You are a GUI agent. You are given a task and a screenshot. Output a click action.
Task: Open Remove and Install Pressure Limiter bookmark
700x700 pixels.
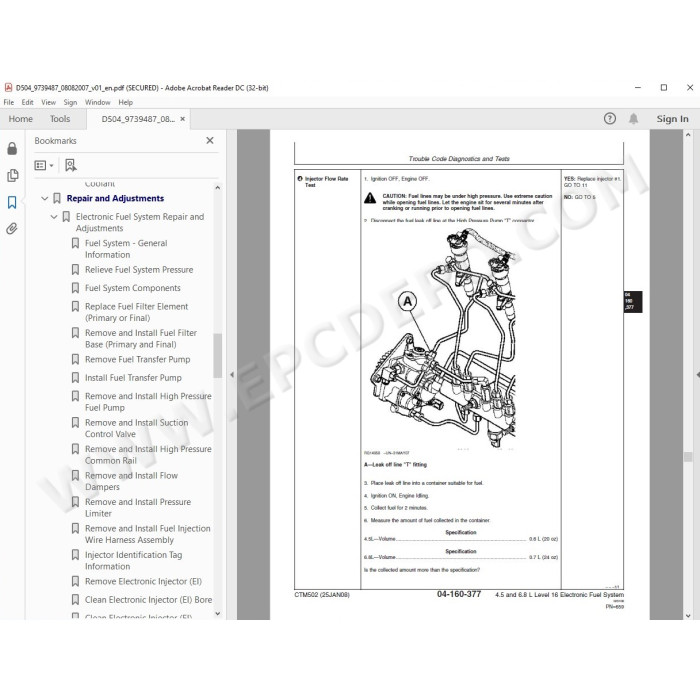click(138, 508)
